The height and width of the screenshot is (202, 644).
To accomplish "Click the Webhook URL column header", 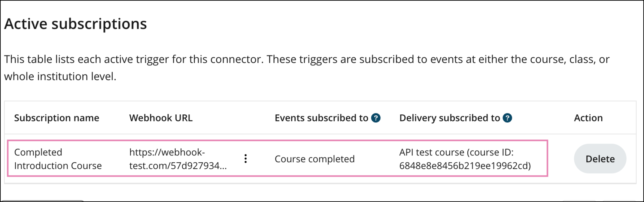I will 161,118.
